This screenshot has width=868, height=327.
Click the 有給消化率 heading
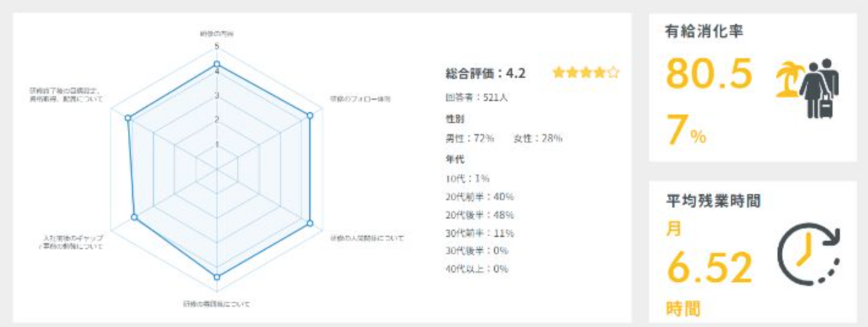703,31
